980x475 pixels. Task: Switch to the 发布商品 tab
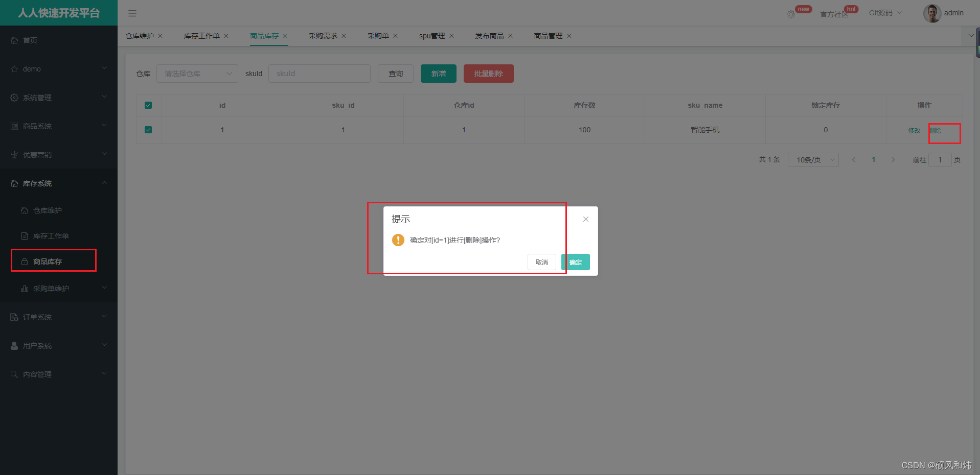(489, 36)
